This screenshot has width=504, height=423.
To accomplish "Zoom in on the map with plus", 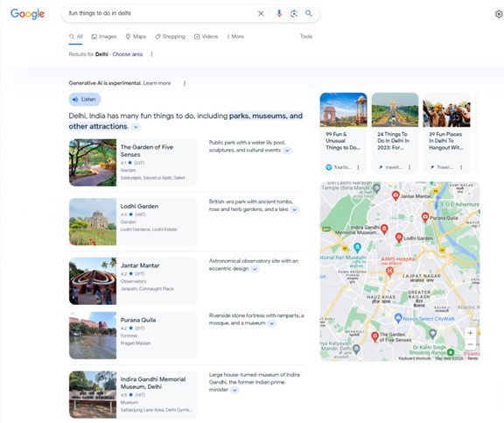I will (x=470, y=333).
